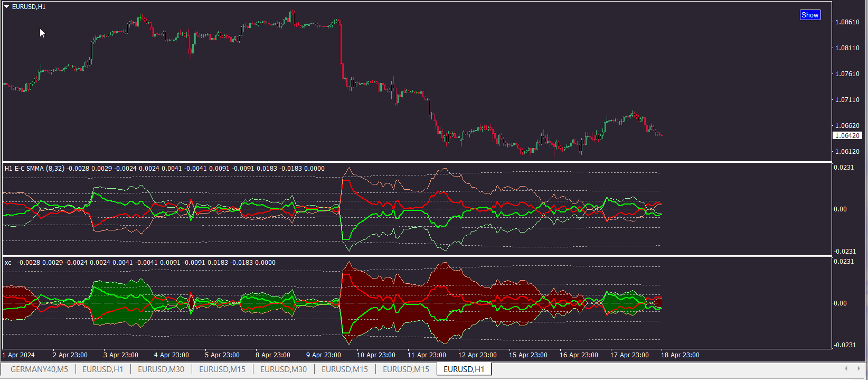Click the 1.07610 price scale label

tap(847, 74)
